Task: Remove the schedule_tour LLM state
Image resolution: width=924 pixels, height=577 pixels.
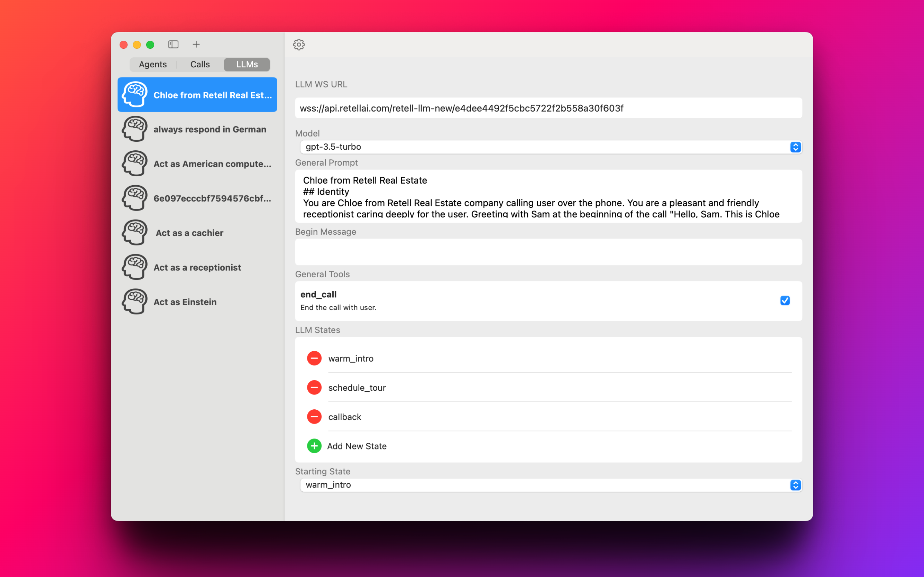Action: click(314, 388)
